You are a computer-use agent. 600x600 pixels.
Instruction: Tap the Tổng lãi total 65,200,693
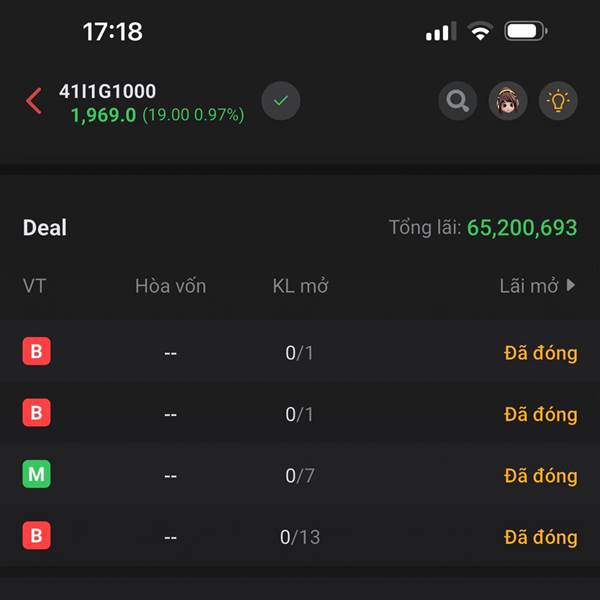coord(521,228)
